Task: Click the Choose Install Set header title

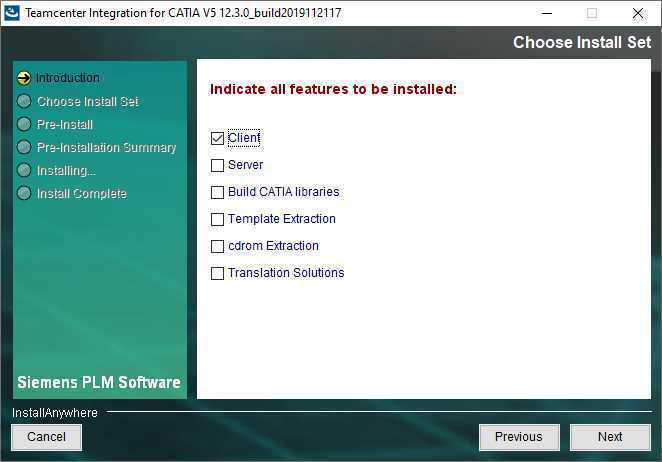Action: [582, 42]
